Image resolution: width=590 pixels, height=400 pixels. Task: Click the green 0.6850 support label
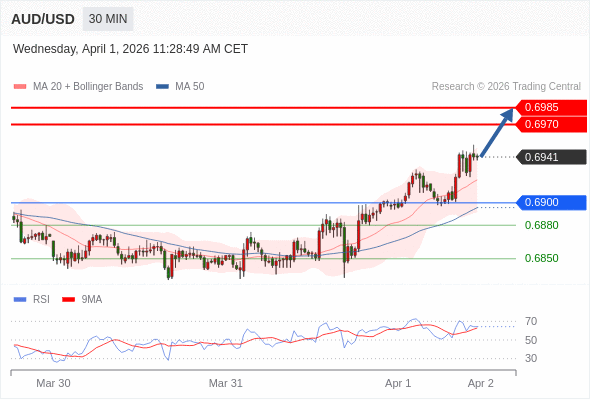click(541, 258)
